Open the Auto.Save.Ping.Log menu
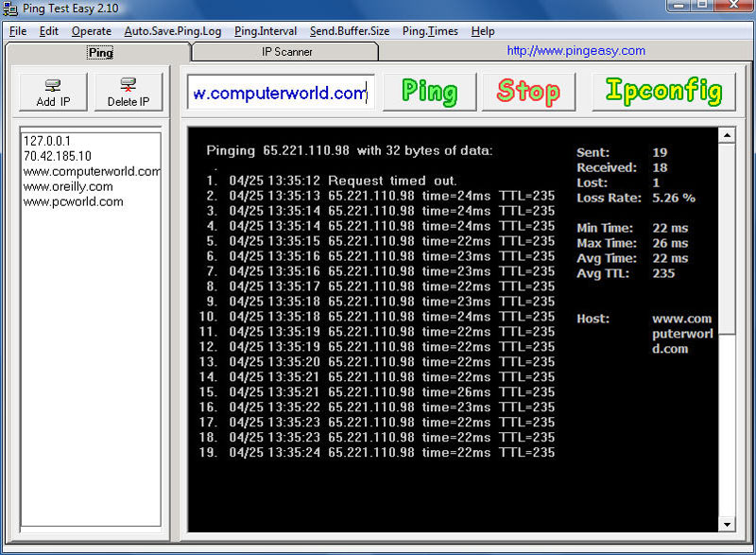 (x=173, y=30)
